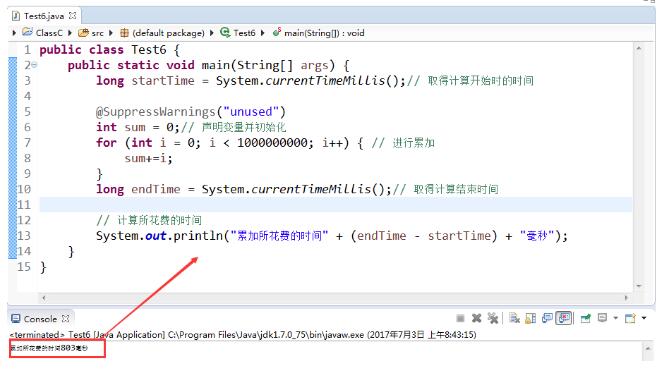This screenshot has height=376, width=665.
Task: Select the Console view tab
Action: [40, 319]
